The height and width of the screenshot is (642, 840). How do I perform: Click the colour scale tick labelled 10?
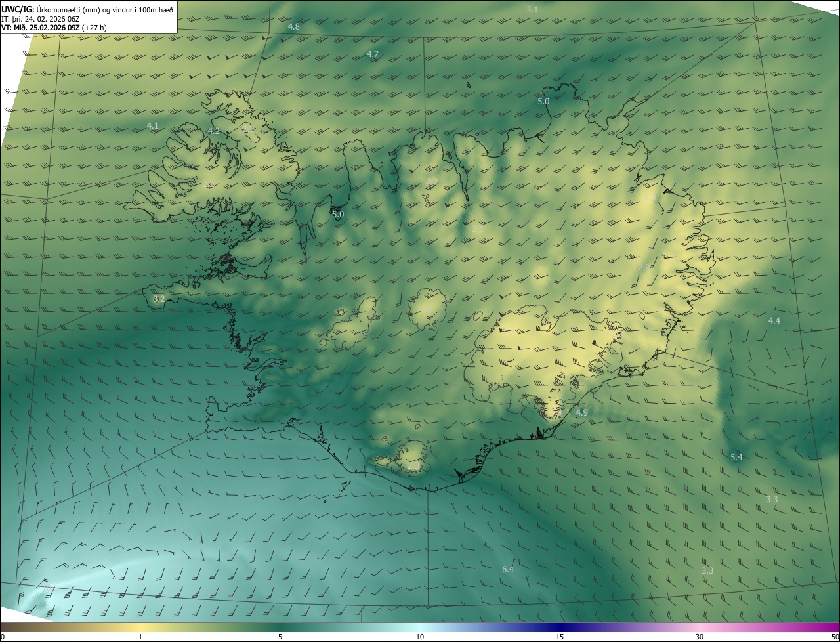[x=420, y=637]
